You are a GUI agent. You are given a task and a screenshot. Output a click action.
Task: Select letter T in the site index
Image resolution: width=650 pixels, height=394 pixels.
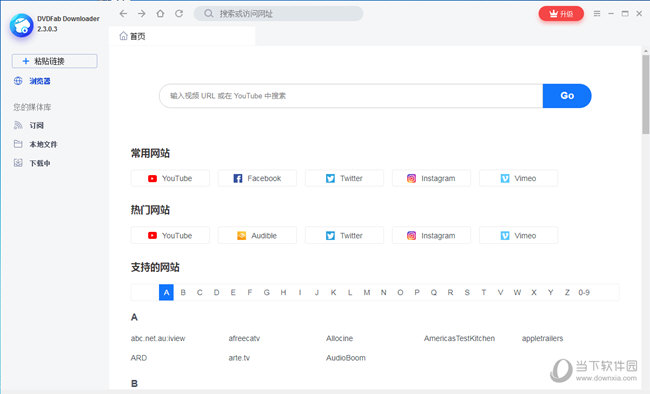coord(484,292)
